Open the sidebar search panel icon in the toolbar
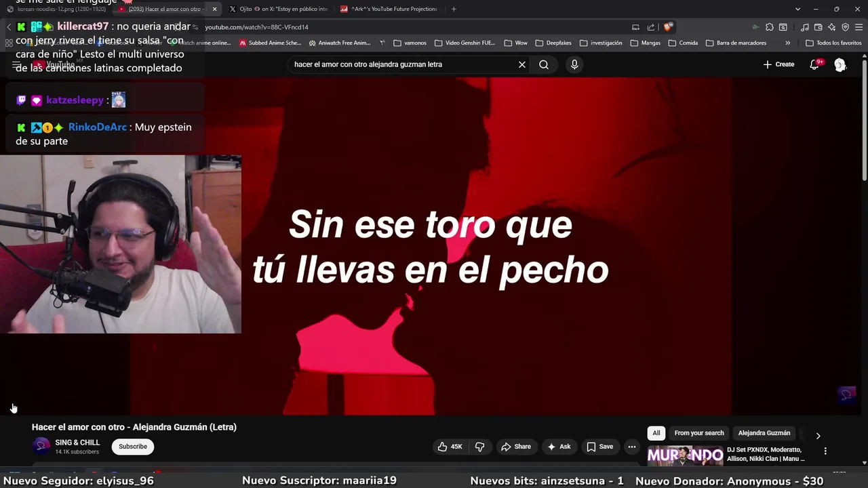This screenshot has height=488, width=868. pyautogui.click(x=783, y=27)
